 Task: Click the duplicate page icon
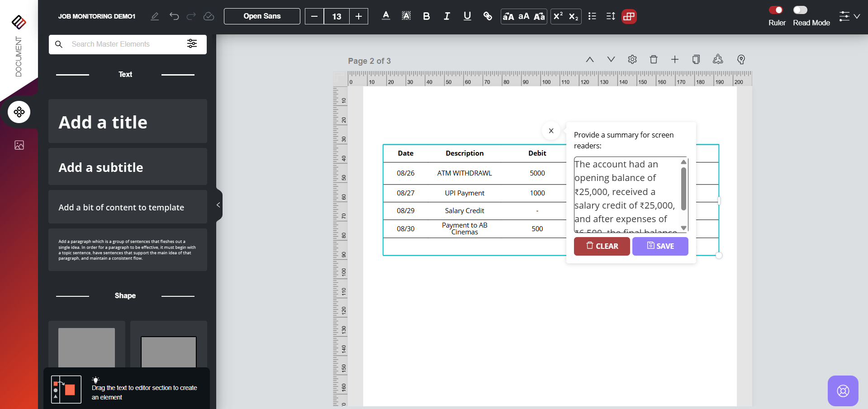tap(696, 60)
